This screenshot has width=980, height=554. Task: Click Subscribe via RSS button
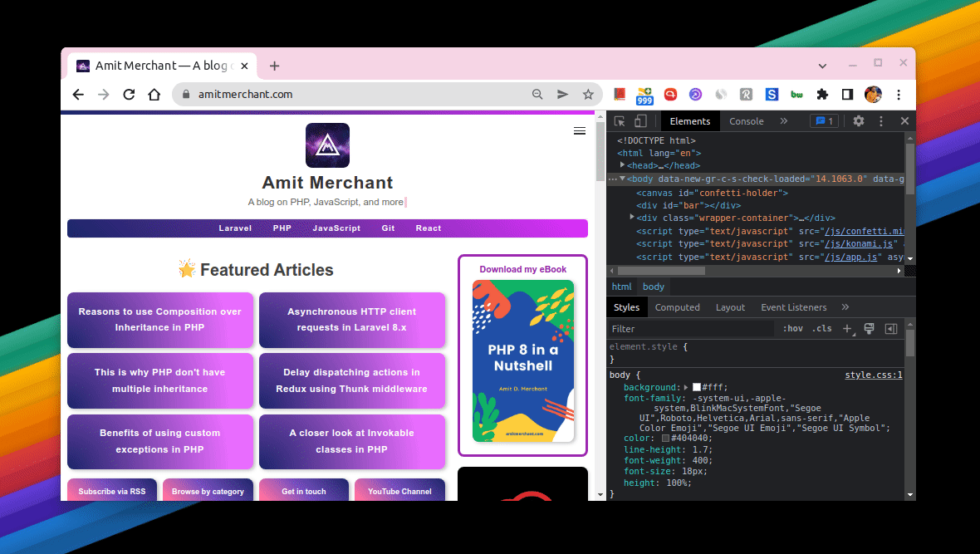(x=112, y=491)
